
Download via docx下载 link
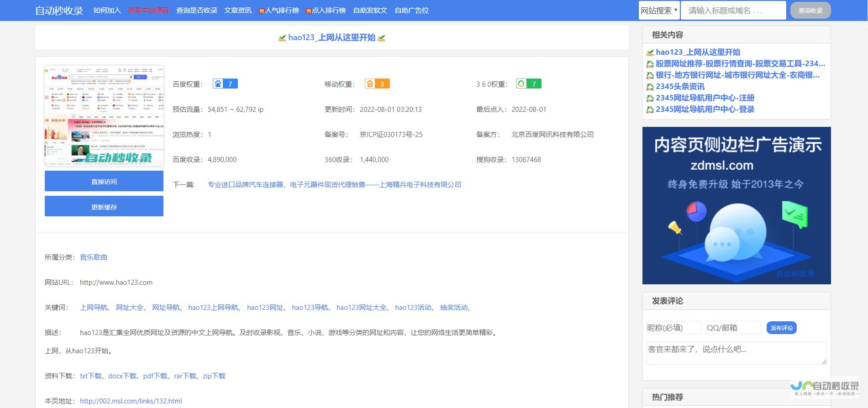point(122,376)
